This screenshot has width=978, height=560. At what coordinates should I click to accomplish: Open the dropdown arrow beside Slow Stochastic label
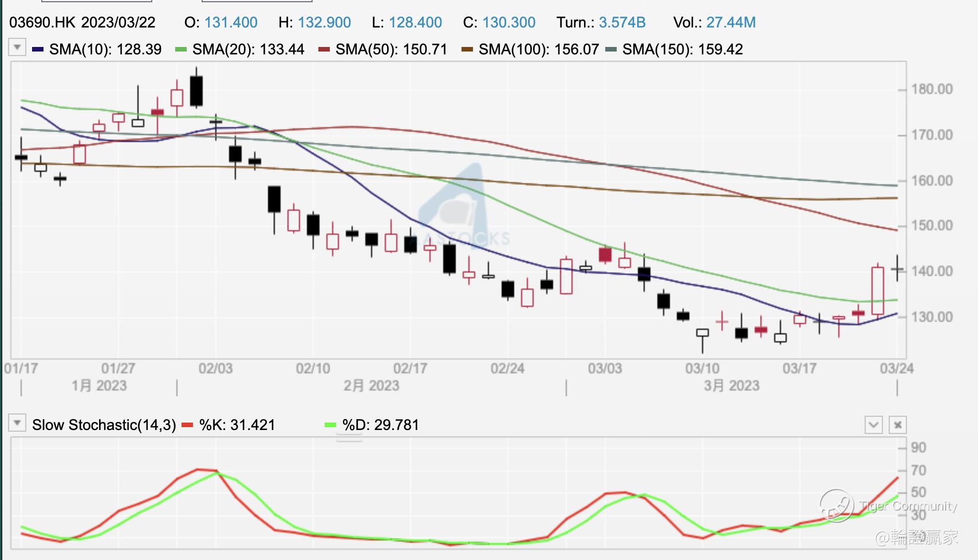point(17,423)
